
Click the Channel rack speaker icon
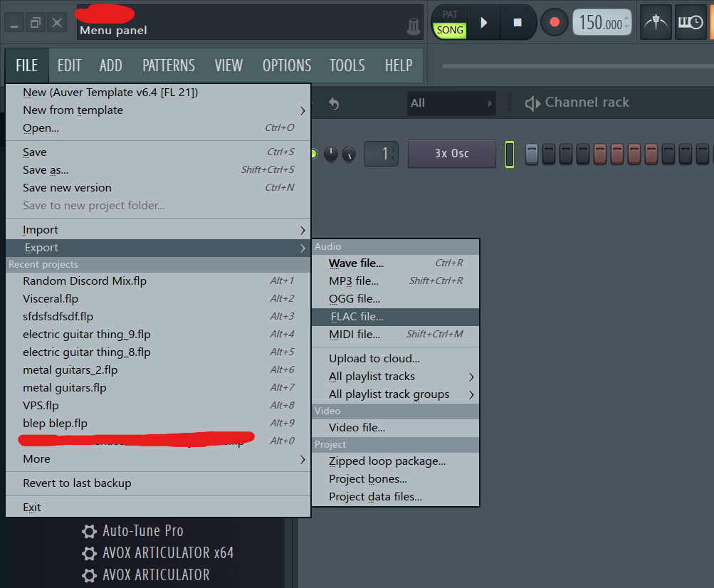point(532,103)
